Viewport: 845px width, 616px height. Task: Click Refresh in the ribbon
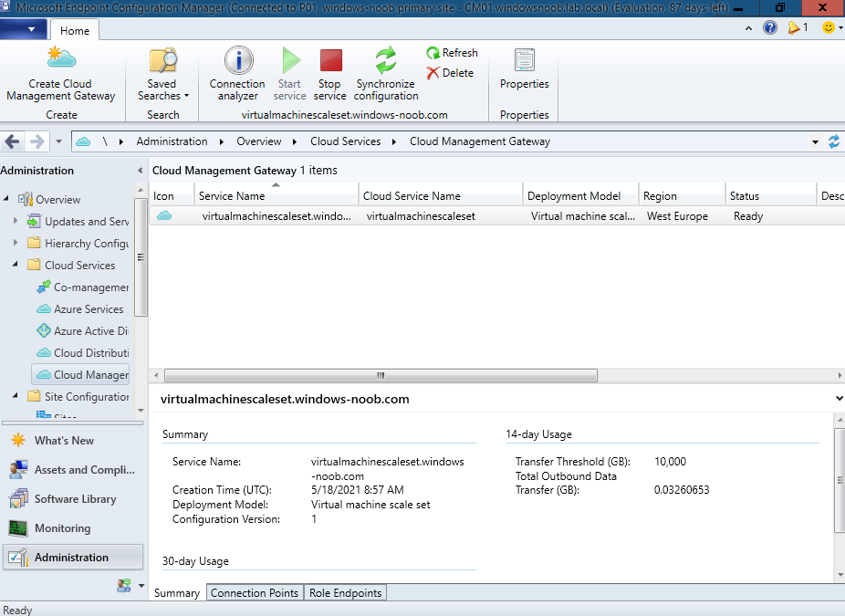tap(452, 53)
